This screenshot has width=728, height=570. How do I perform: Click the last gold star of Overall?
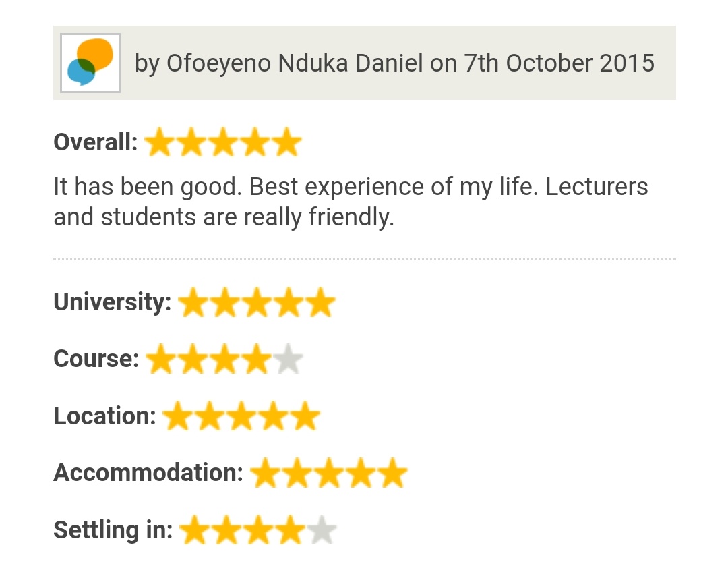(x=288, y=143)
